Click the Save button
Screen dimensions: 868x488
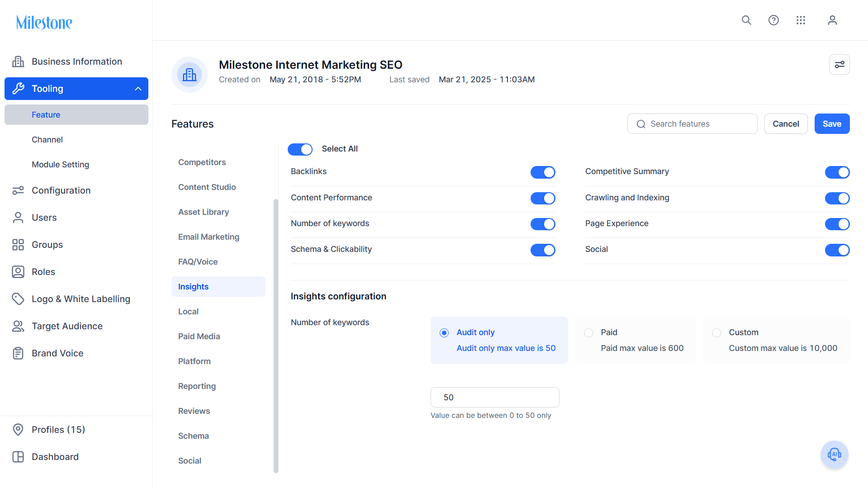click(832, 124)
